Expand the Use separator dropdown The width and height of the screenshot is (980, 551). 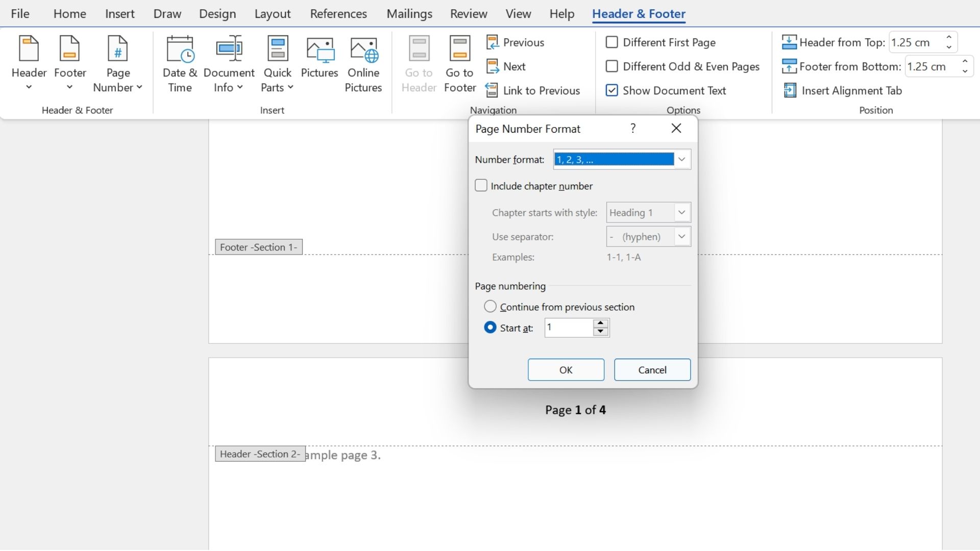tap(681, 236)
